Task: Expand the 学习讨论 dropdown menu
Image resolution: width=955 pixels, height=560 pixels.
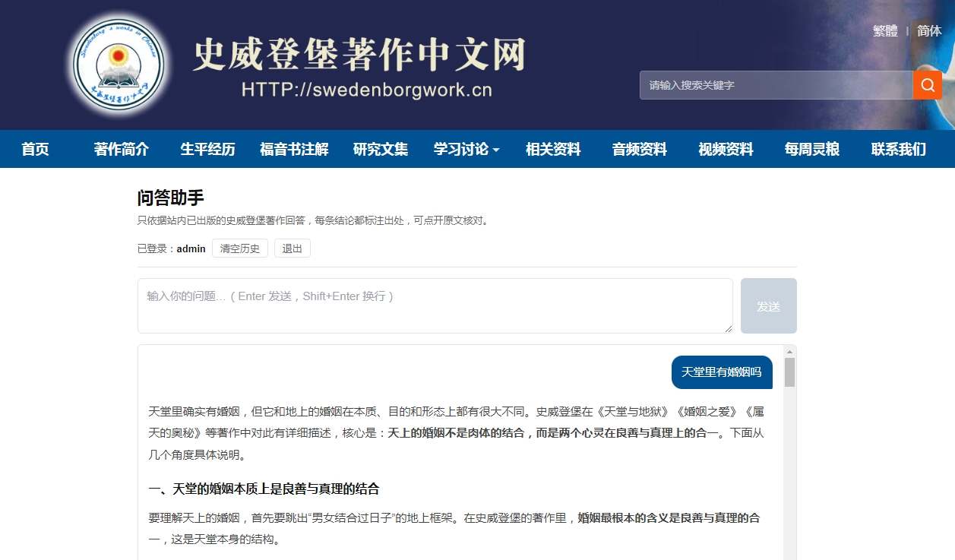Action: pyautogui.click(x=466, y=149)
